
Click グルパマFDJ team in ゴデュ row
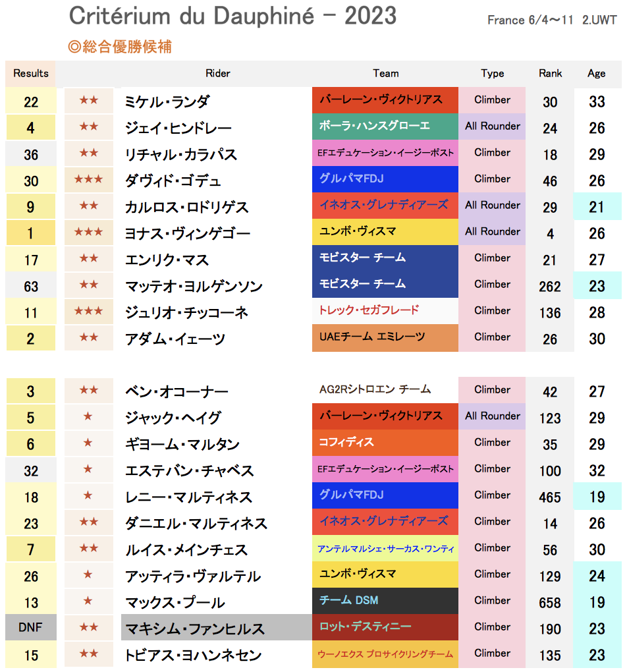pos(385,179)
